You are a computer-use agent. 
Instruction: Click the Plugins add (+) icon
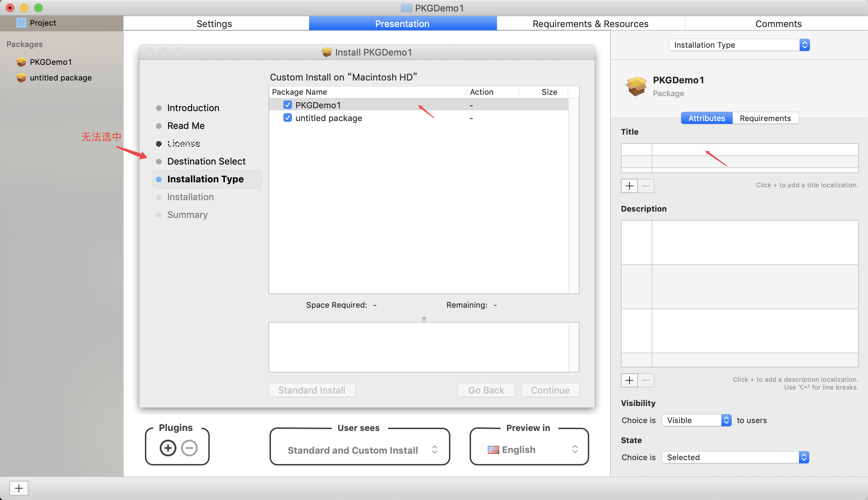[168, 448]
